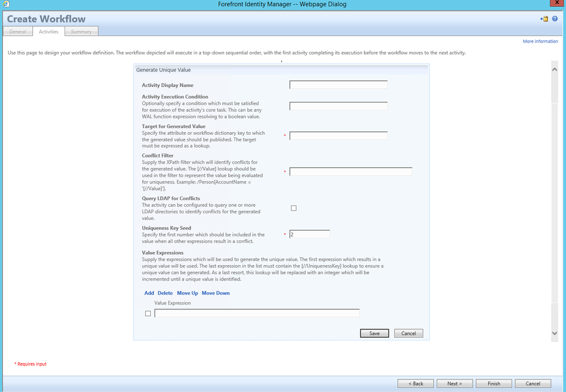Click the add-to-favorites icon beside help

544,19
